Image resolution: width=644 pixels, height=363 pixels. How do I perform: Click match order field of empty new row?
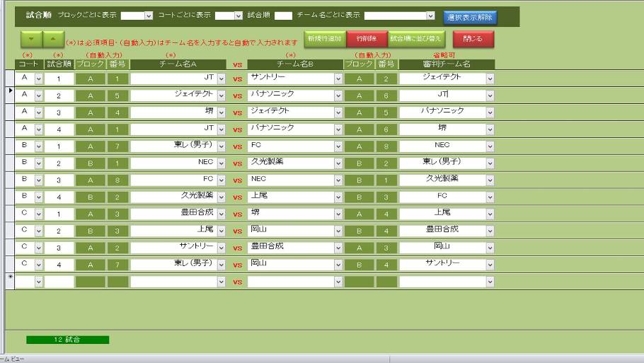(x=59, y=282)
